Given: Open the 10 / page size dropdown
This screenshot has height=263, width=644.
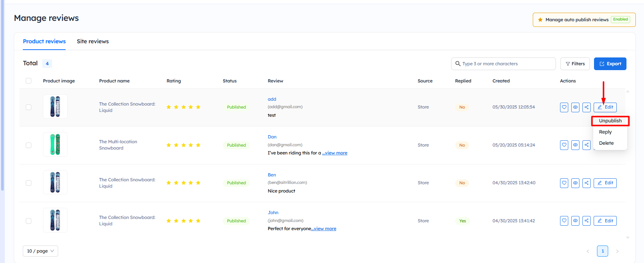Looking at the screenshot, I should pos(40,251).
